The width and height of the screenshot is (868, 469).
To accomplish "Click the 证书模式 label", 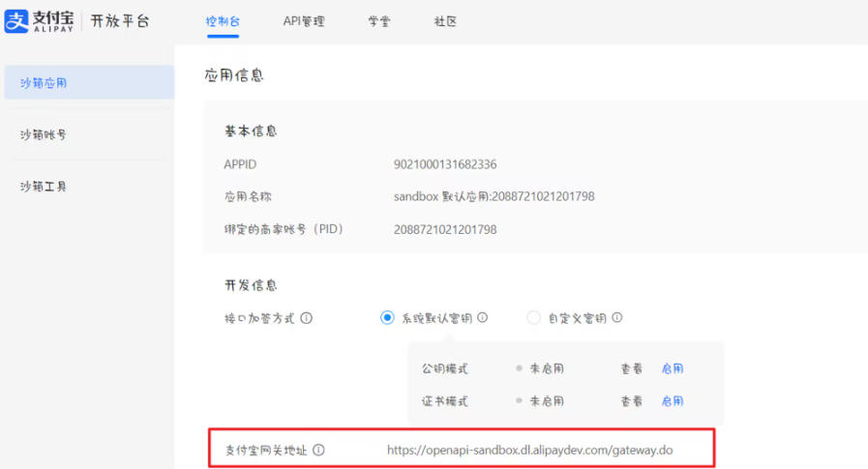I will click(x=445, y=401).
